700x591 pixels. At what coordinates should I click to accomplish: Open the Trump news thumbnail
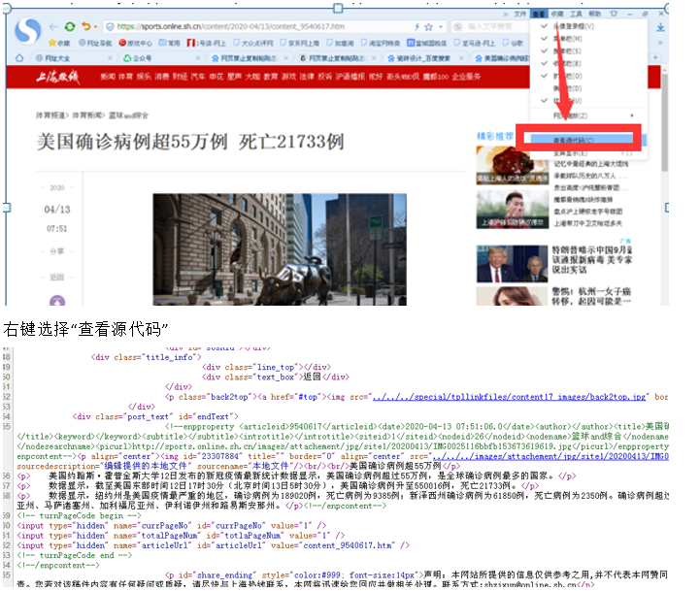point(512,264)
